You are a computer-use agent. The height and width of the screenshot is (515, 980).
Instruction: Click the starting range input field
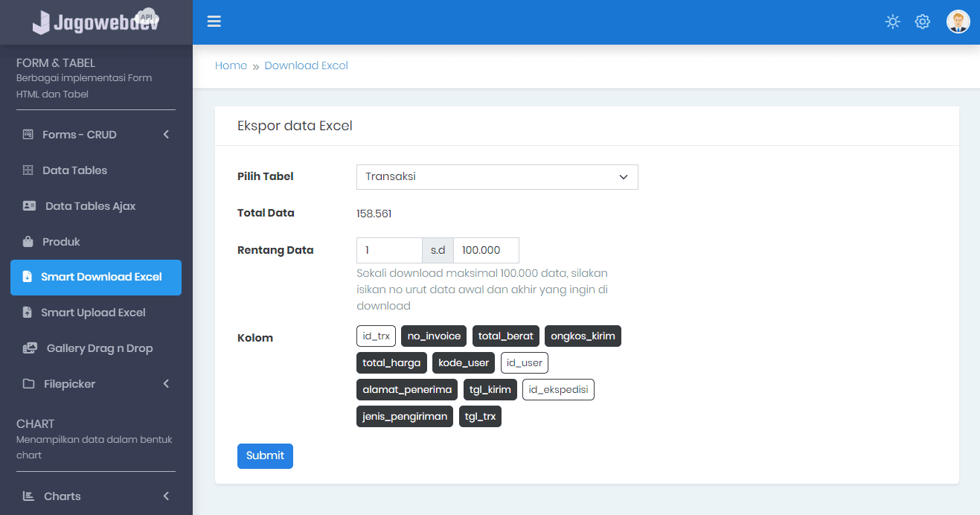coord(388,250)
